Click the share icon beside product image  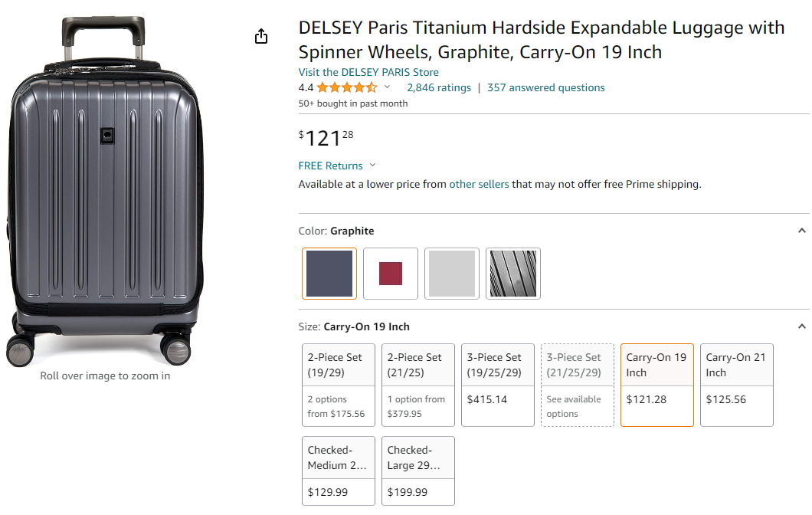261,37
